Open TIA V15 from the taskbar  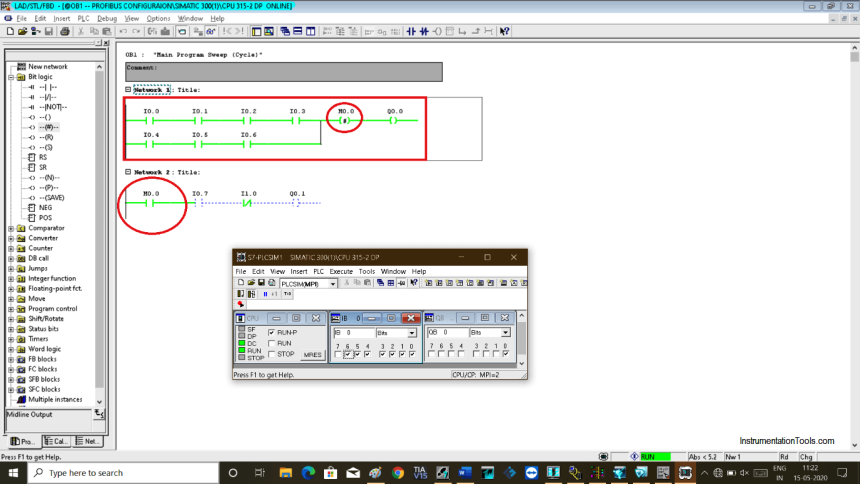(420, 472)
